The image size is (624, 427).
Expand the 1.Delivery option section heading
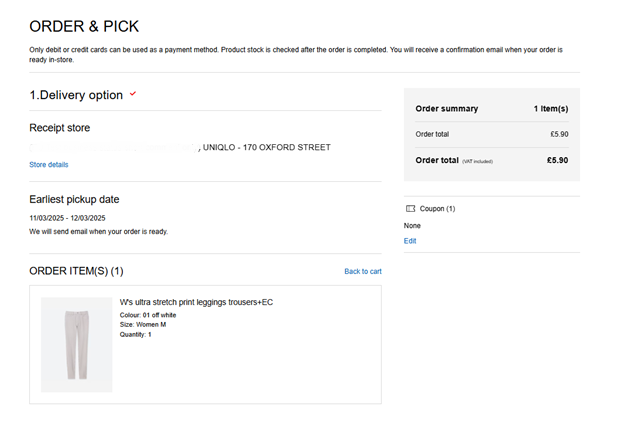coord(76,95)
